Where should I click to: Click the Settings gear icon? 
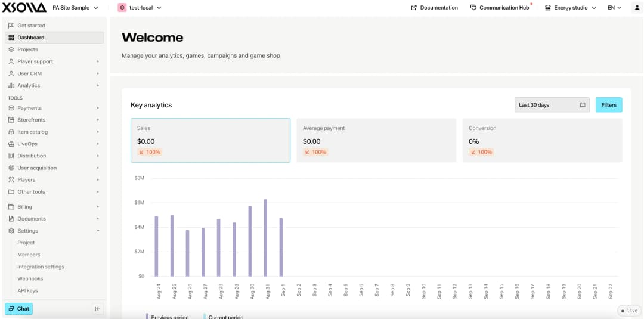tap(11, 231)
